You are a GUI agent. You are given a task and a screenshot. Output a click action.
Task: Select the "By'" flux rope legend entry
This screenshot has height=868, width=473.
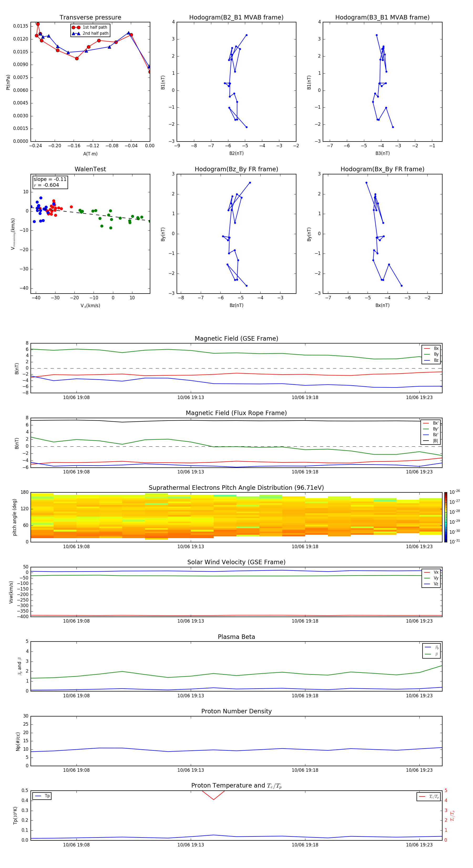pyautogui.click(x=431, y=429)
